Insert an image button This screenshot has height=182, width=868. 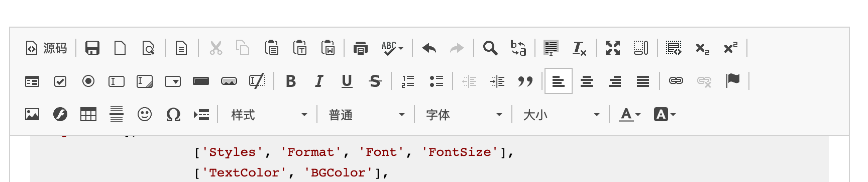[229, 81]
